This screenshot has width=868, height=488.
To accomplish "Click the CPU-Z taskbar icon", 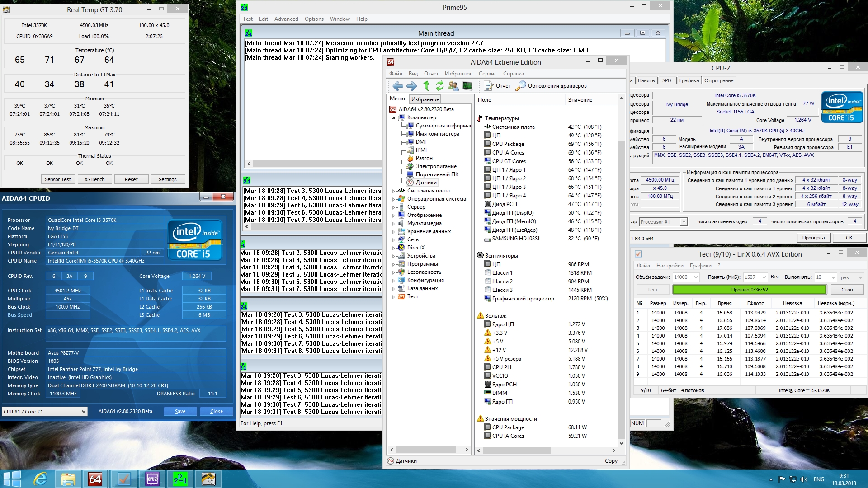I will [152, 479].
